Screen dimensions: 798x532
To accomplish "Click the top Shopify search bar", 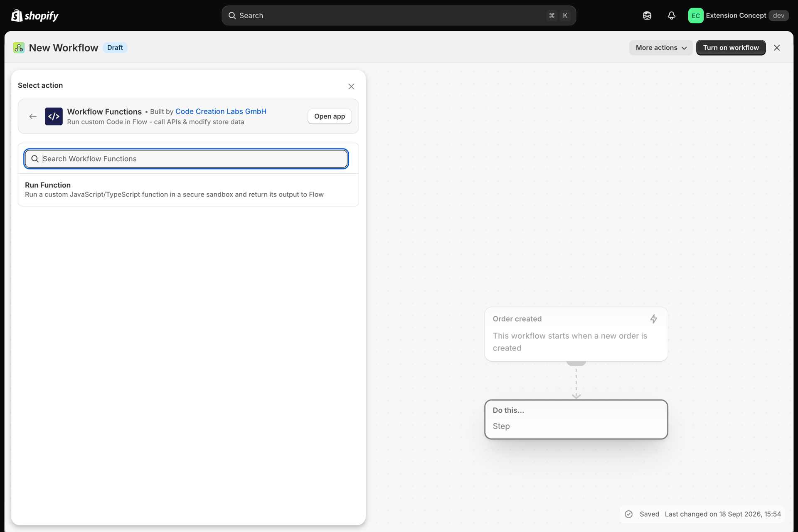I will click(x=399, y=15).
